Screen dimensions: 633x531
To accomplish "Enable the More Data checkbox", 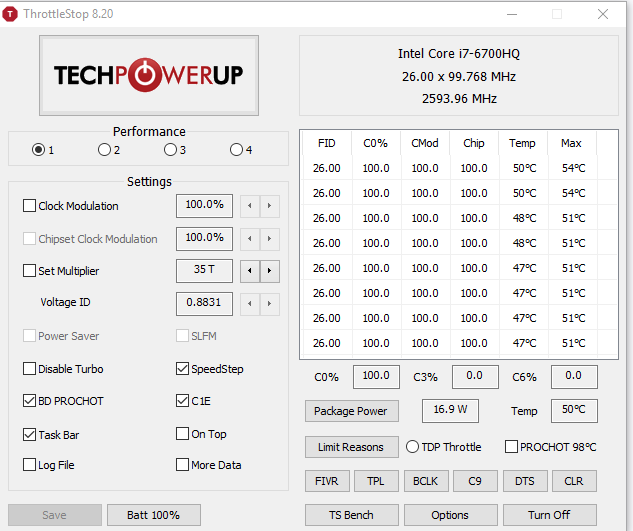I will point(182,465).
